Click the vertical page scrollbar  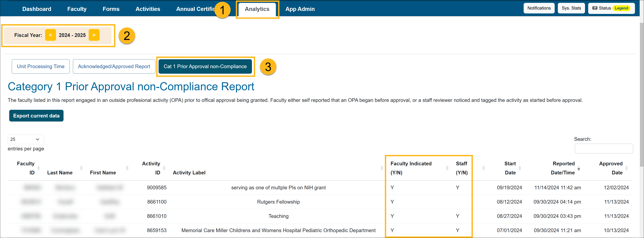click(x=642, y=95)
